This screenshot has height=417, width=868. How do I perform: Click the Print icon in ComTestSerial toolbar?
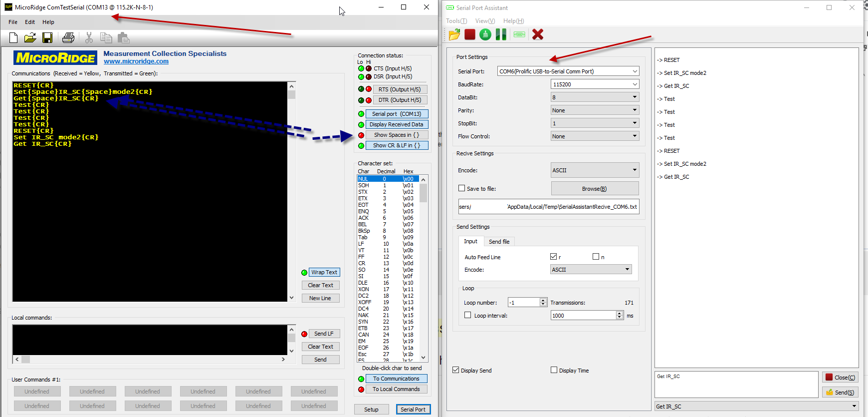(x=68, y=37)
